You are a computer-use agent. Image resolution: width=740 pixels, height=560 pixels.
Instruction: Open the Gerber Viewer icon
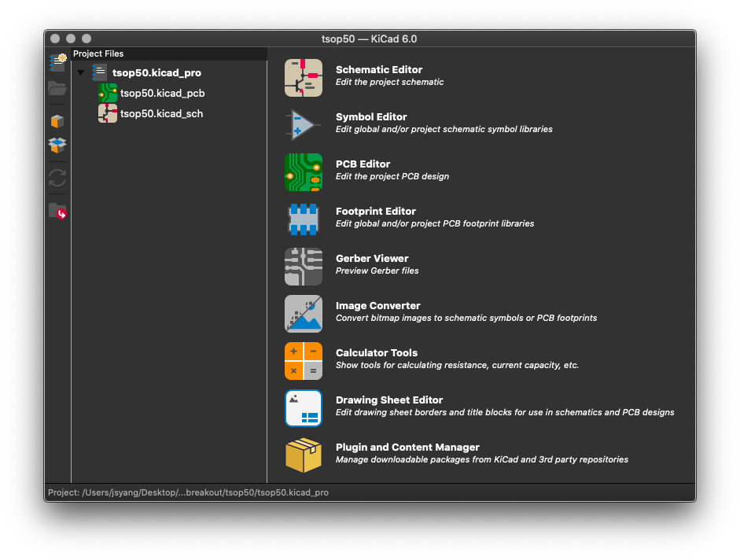pos(303,267)
